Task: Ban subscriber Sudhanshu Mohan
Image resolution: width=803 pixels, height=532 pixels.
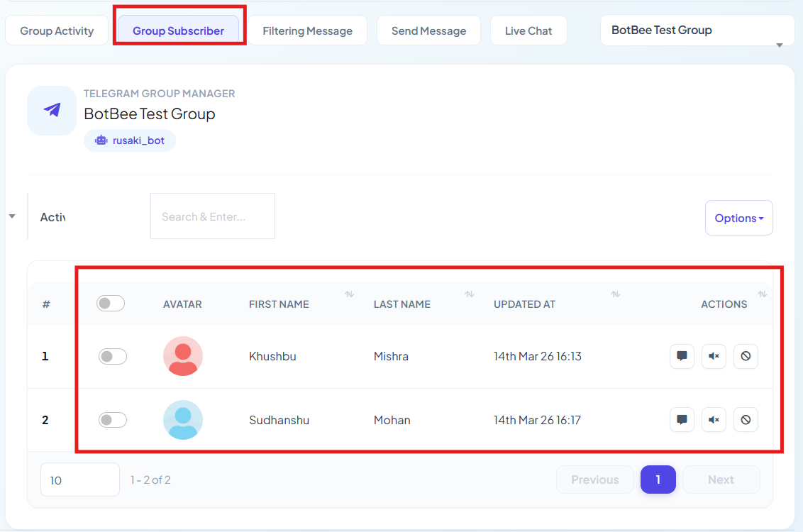Action: tap(746, 420)
